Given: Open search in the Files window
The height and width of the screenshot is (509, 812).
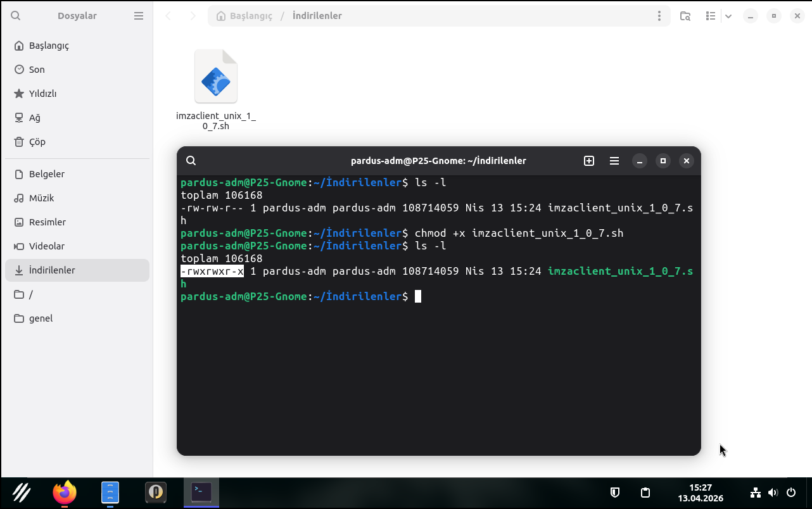Looking at the screenshot, I should 16,16.
